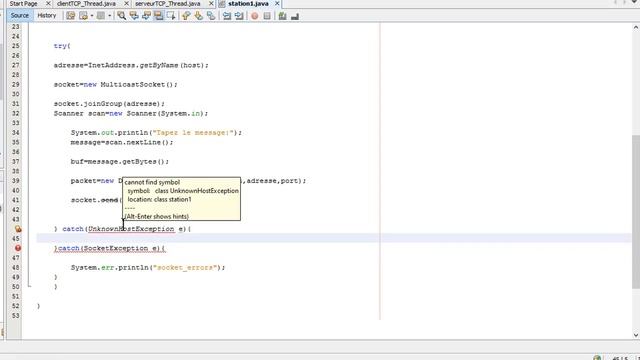Click the try keyword on line 25

60,46
